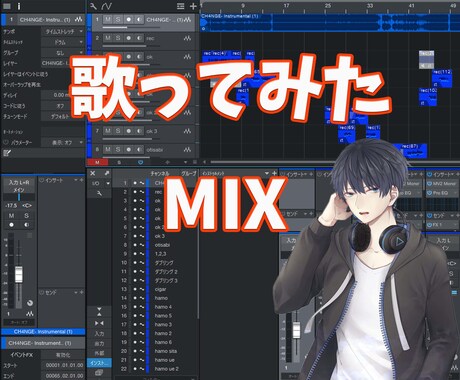460x380 pixels.
Task: Open the グループ なし dropdown
Action: [63, 53]
